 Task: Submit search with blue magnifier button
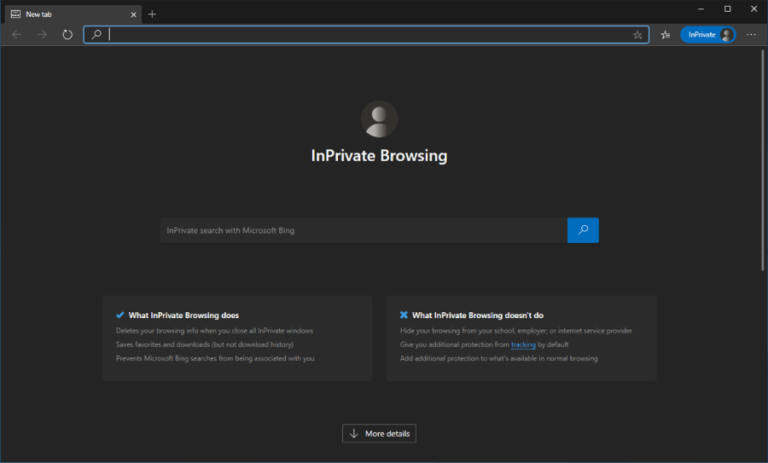[583, 230]
